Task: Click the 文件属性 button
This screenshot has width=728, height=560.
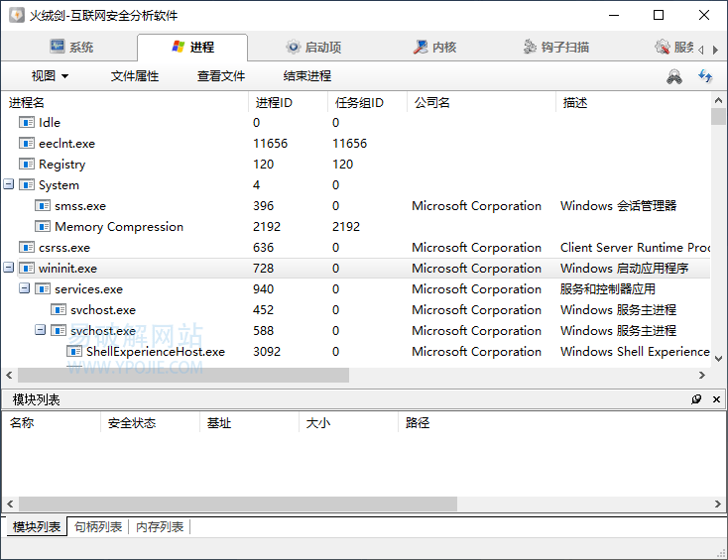Action: (135, 76)
